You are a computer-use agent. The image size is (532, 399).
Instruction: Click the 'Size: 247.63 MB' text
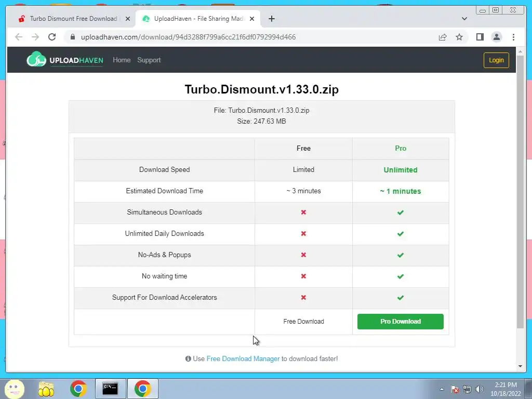(x=262, y=121)
